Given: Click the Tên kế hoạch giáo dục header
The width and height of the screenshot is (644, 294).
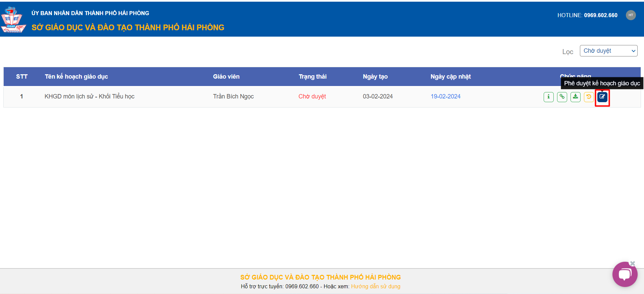Looking at the screenshot, I should [76, 77].
